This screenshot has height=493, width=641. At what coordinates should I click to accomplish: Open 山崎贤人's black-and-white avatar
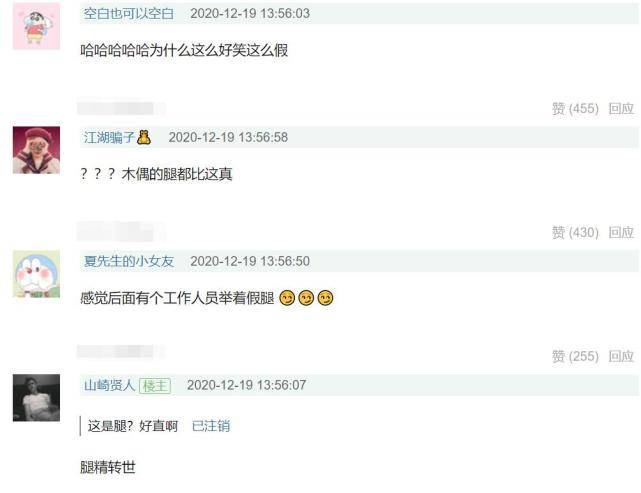[36, 398]
